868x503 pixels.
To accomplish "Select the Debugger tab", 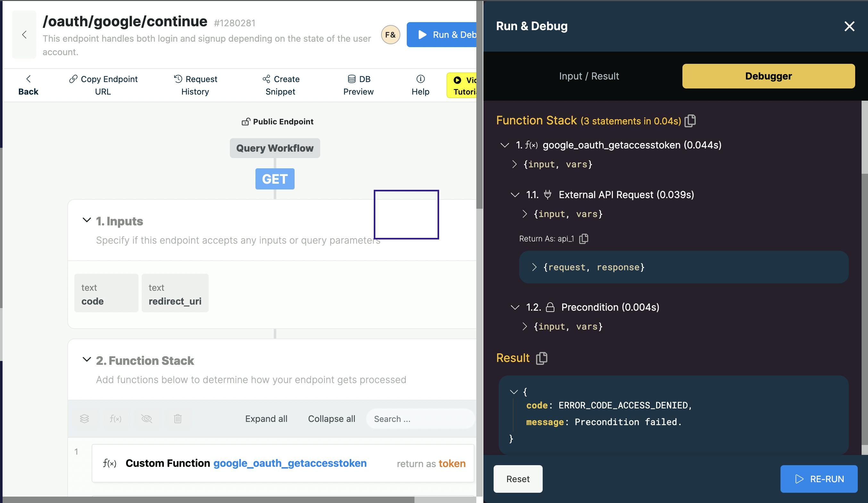I will click(768, 76).
